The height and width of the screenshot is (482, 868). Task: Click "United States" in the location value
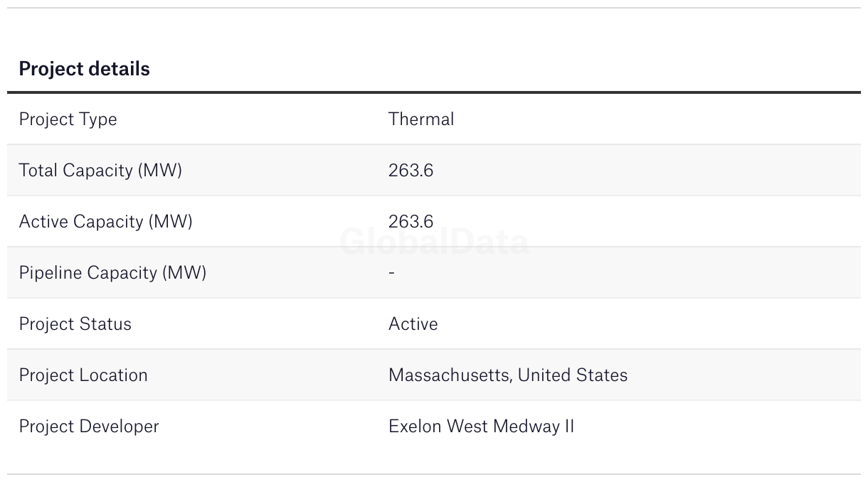click(573, 375)
